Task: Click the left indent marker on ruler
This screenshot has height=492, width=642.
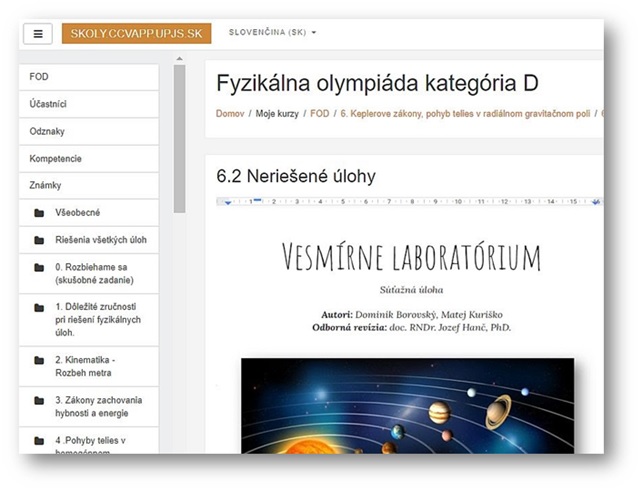Action: 228,202
